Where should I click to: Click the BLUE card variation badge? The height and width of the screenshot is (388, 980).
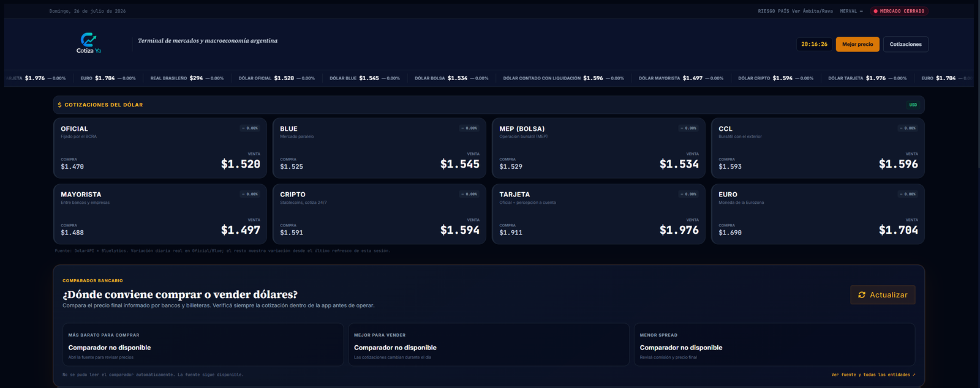click(469, 128)
